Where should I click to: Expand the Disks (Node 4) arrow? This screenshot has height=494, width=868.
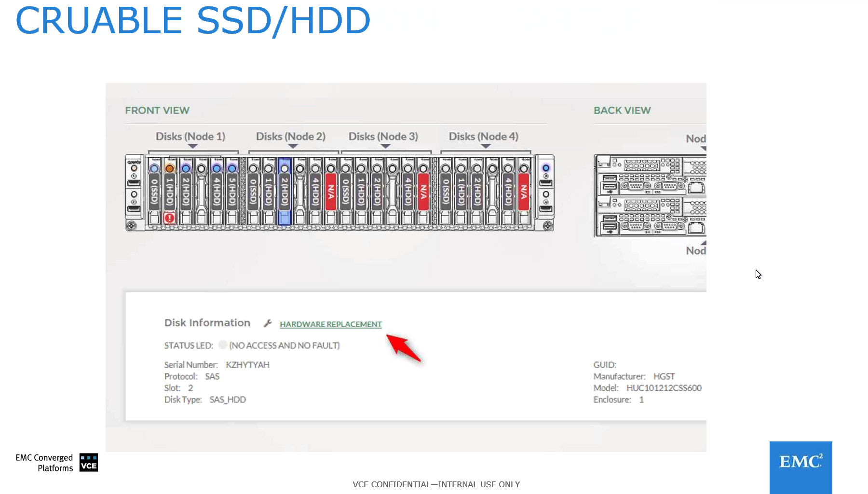486,146
